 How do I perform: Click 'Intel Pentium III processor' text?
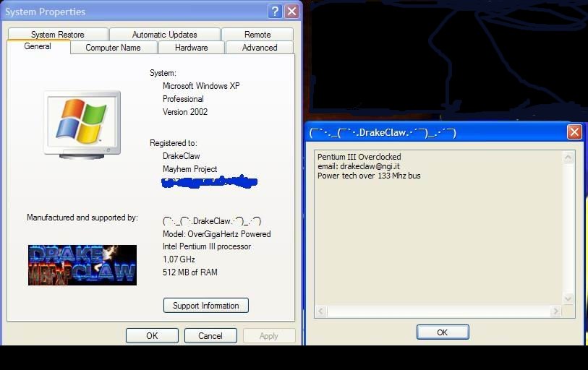coord(207,246)
